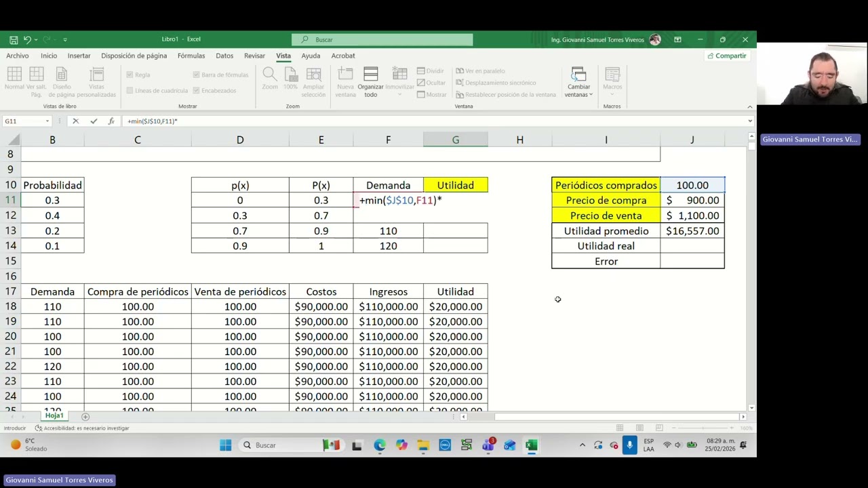This screenshot has height=488, width=868.
Task: Select the yellow Utilidad header cell
Action: tap(456, 185)
